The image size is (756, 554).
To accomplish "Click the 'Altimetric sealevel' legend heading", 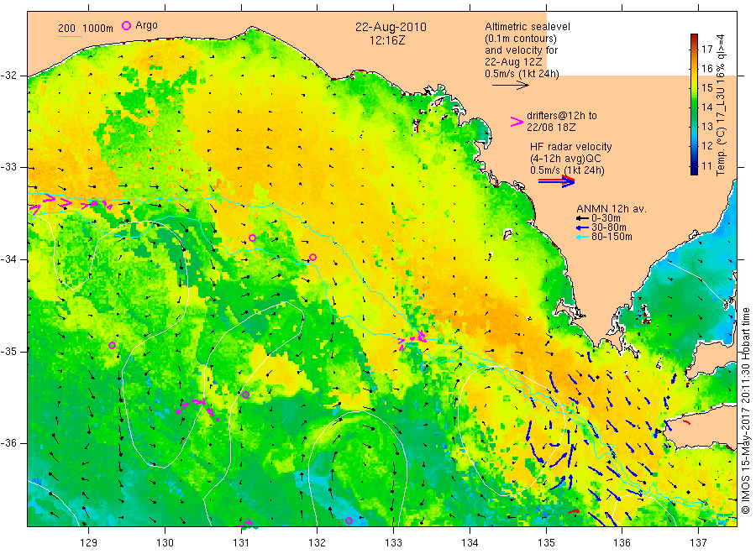I will coord(528,27).
